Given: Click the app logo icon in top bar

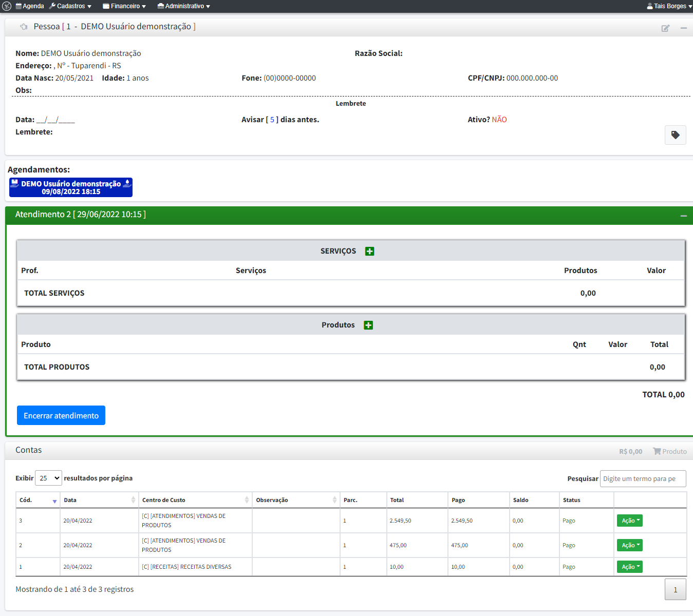Looking at the screenshot, I should tap(7, 6).
